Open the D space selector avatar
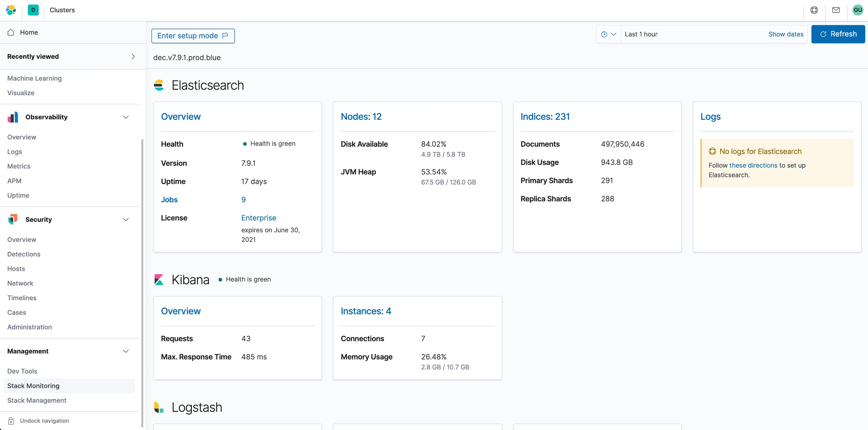 (x=33, y=10)
